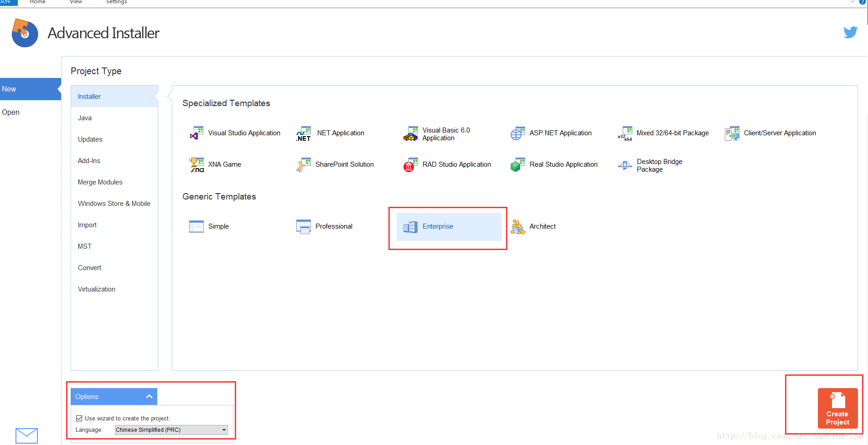
Task: Select the Visual Studio Application template icon
Action: point(196,133)
